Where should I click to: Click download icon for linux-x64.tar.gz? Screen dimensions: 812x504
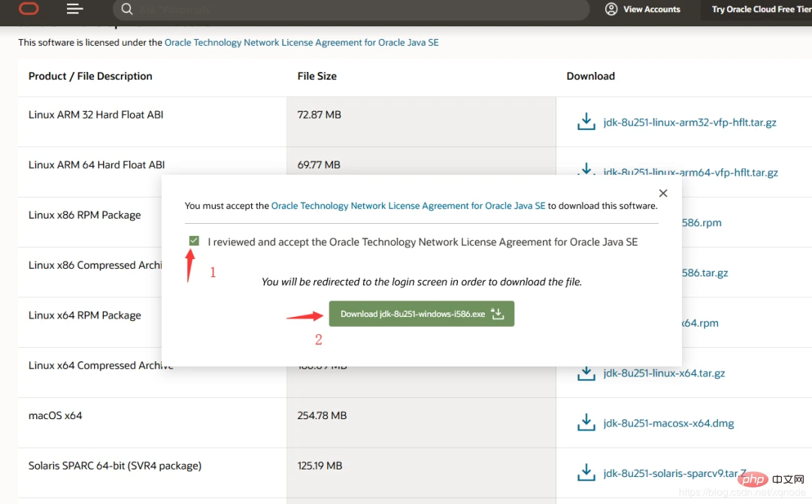coord(586,373)
